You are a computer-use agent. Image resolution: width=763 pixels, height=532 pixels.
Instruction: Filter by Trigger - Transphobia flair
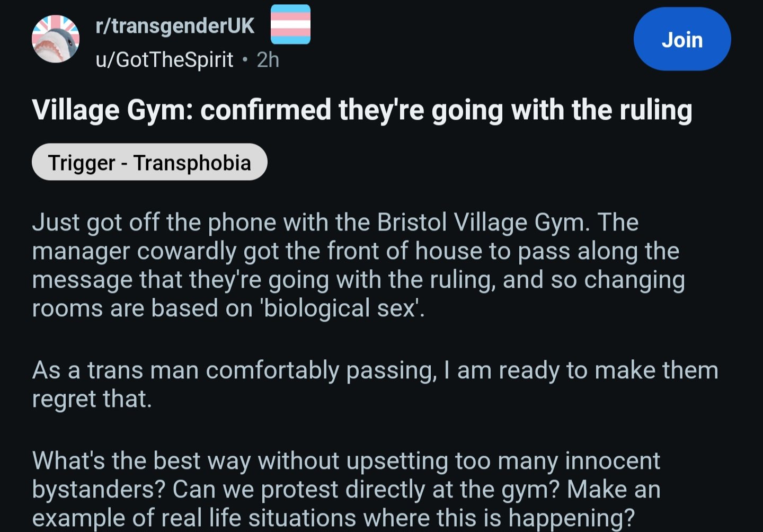pyautogui.click(x=149, y=162)
